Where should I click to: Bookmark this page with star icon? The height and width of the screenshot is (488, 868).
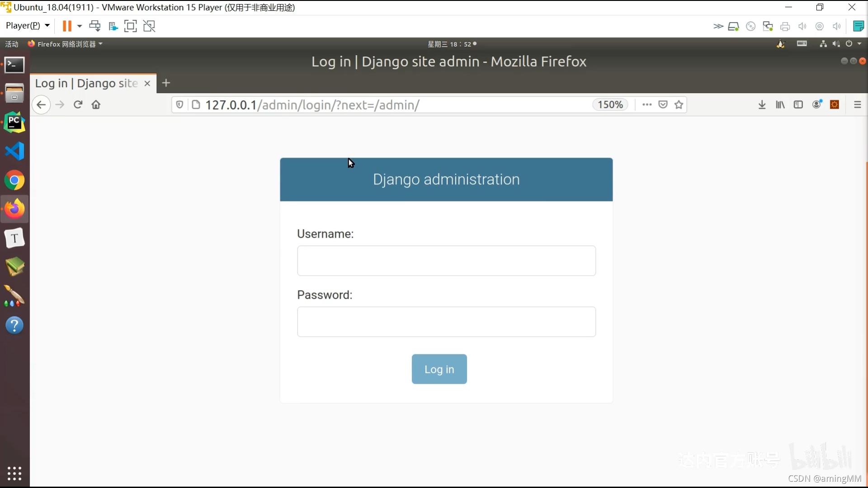point(679,105)
